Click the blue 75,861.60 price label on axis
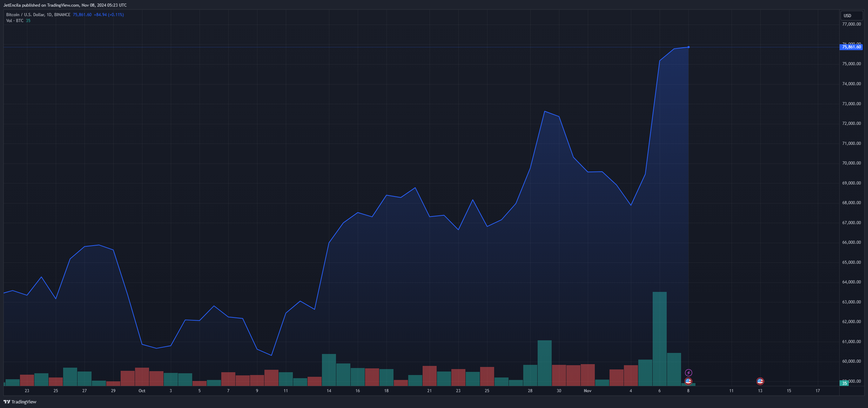The image size is (868, 408). [851, 47]
